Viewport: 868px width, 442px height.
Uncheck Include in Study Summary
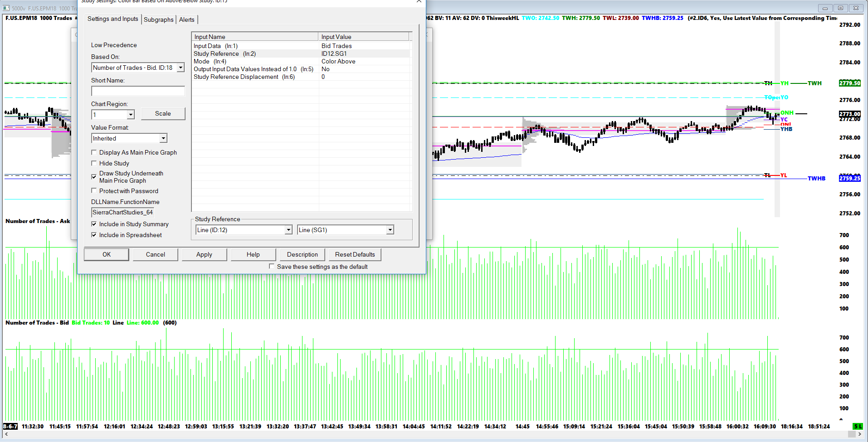[94, 224]
